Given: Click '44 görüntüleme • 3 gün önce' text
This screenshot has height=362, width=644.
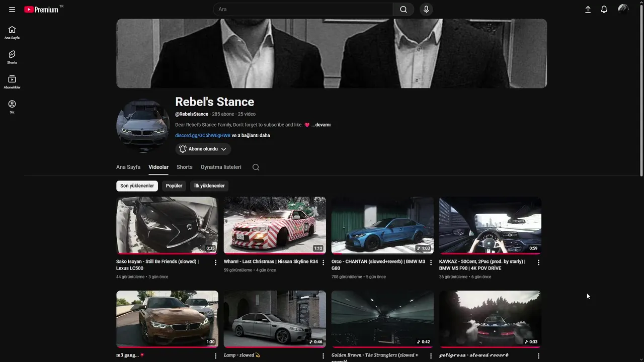Looking at the screenshot, I should point(142,277).
